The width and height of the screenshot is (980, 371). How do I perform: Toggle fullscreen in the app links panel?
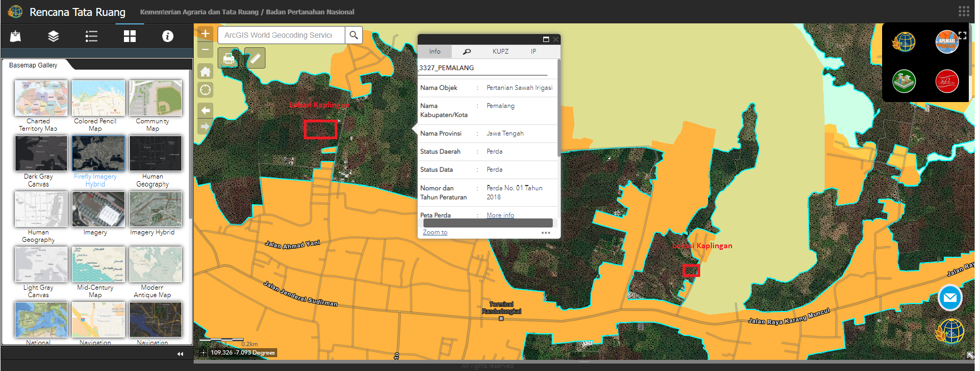pos(962,36)
